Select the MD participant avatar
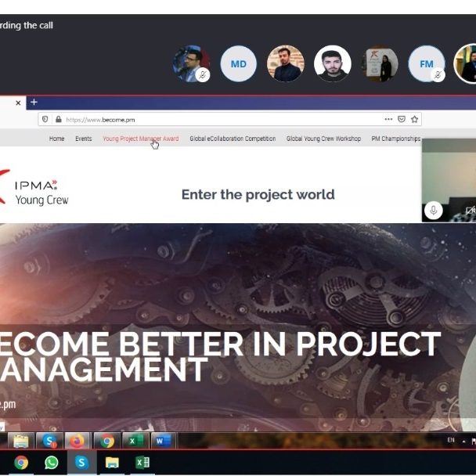476x476 pixels. tap(238, 64)
